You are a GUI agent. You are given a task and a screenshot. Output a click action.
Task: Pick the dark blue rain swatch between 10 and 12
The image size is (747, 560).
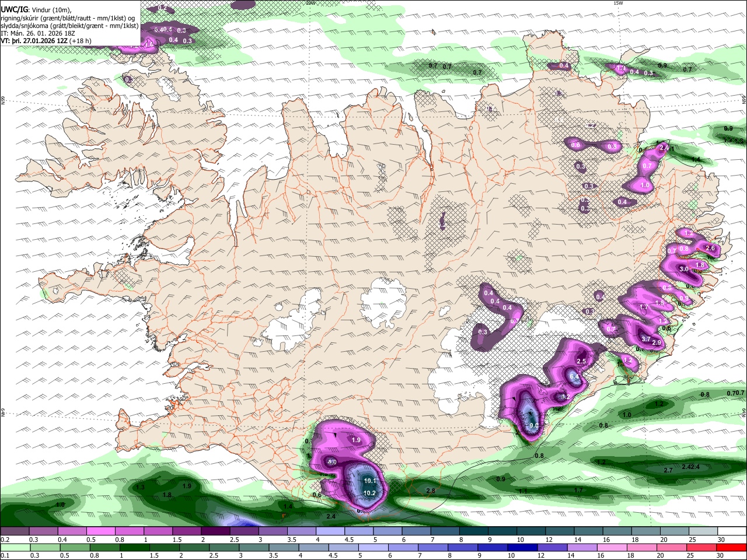[x=523, y=547]
